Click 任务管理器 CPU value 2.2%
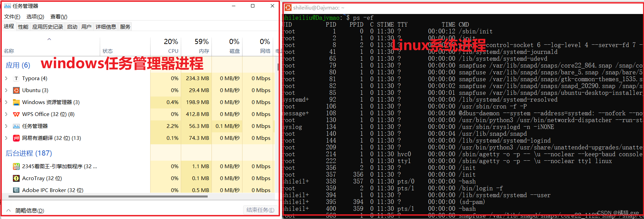This screenshot has height=219, width=644. 172,126
